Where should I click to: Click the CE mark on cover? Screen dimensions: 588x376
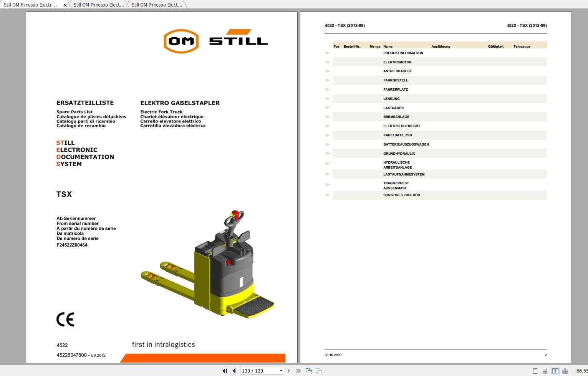coord(65,320)
